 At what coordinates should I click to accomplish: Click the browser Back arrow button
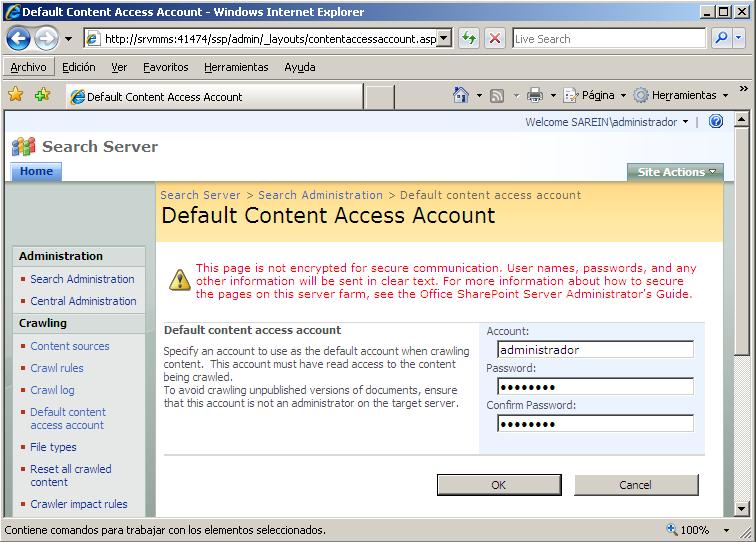click(x=18, y=39)
